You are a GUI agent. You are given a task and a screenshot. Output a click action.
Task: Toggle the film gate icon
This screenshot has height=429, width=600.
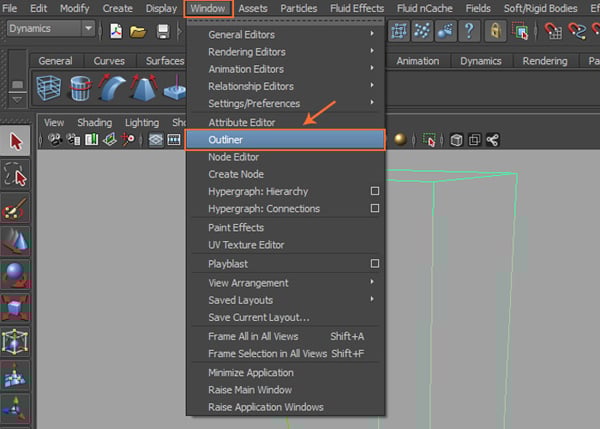[174, 140]
